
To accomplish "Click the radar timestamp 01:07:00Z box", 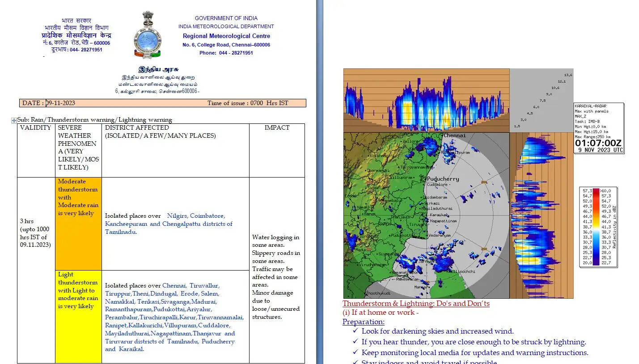I will tap(598, 144).
